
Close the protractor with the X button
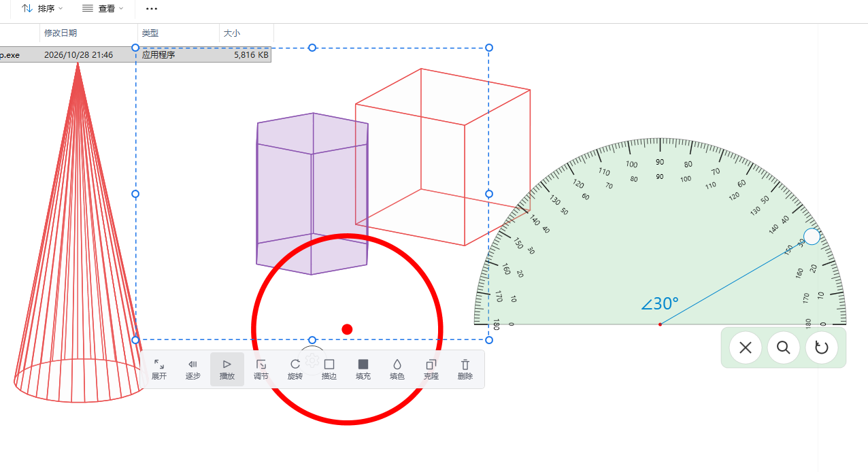[x=746, y=348]
